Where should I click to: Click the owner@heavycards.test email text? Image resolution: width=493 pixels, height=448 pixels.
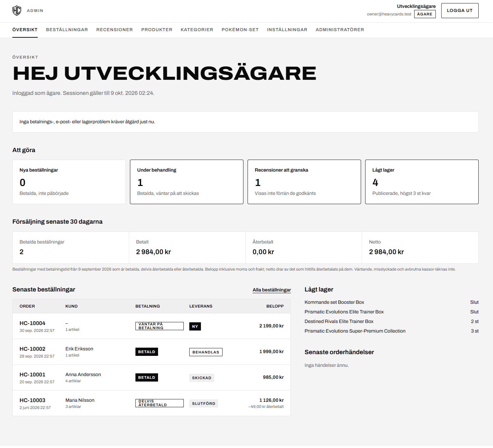pos(389,14)
